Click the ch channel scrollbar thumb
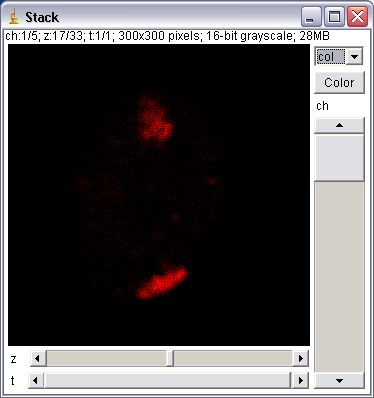The image size is (374, 398). click(x=339, y=157)
